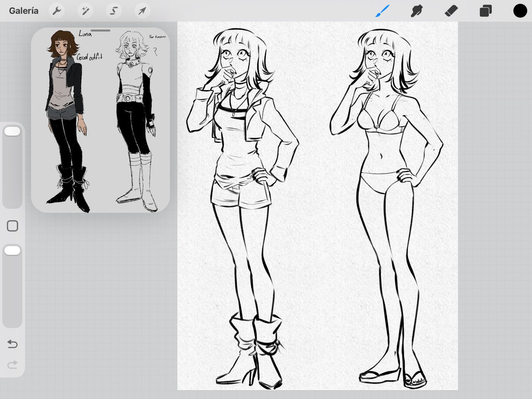This screenshot has height=399, width=532.
Task: Click the "Luna" handwritten label
Action: coord(85,34)
